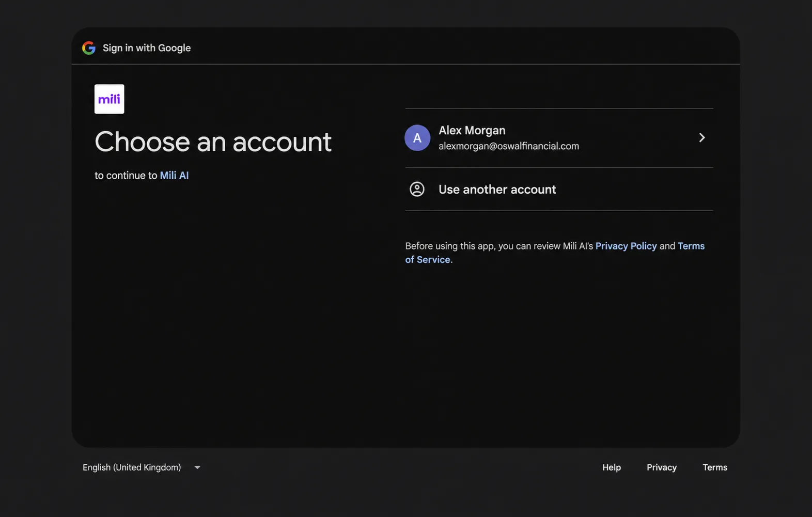Click the chevron arrow on Alex Morgan row
The image size is (812, 517).
coord(702,137)
